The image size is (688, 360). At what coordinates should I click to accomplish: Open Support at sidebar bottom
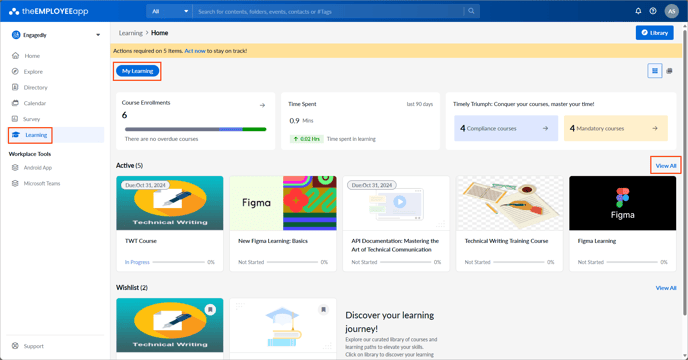pos(33,346)
